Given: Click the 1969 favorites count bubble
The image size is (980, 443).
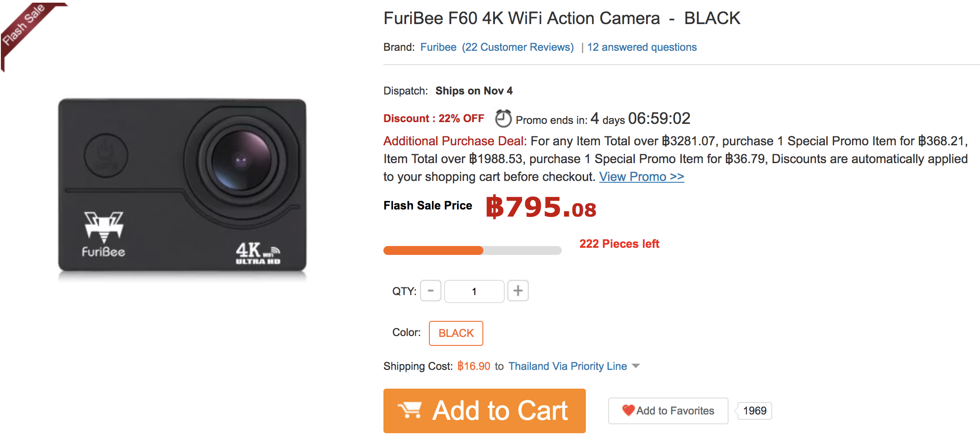Looking at the screenshot, I should tap(754, 411).
